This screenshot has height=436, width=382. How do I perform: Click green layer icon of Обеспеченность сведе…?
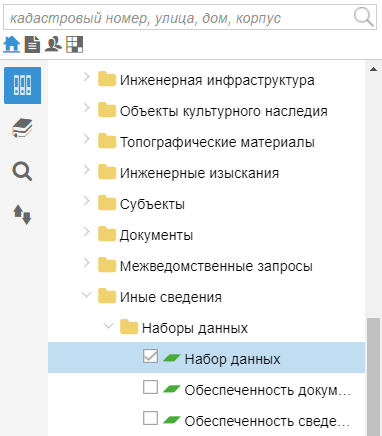click(172, 420)
